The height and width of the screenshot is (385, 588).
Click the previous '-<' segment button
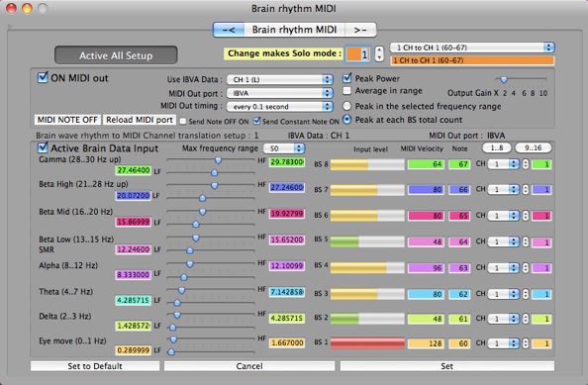tap(229, 30)
